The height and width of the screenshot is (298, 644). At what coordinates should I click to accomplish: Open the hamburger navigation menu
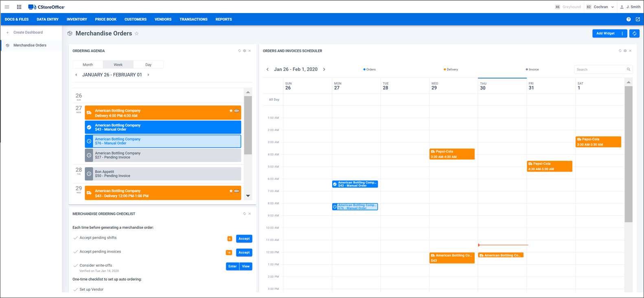point(7,7)
